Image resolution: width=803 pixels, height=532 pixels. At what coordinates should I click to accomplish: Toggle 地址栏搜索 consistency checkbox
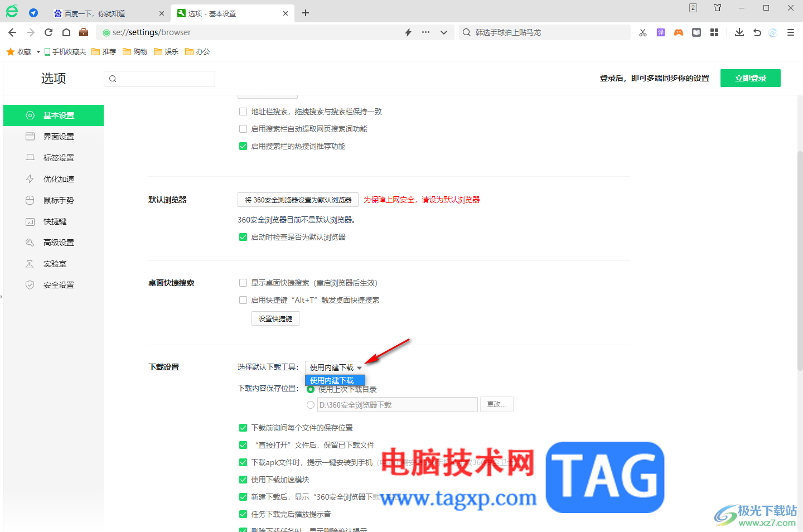243,112
